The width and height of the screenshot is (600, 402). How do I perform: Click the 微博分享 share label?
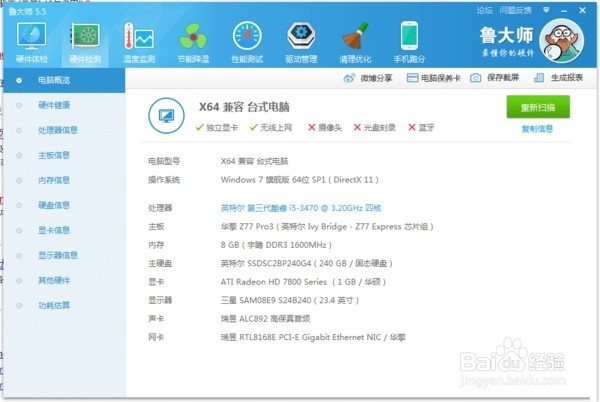(x=376, y=78)
